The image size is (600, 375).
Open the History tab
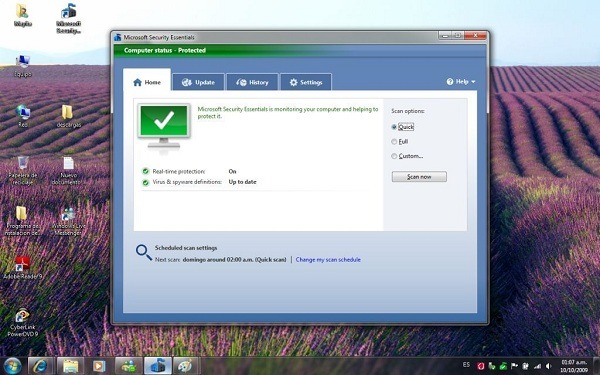tap(252, 82)
